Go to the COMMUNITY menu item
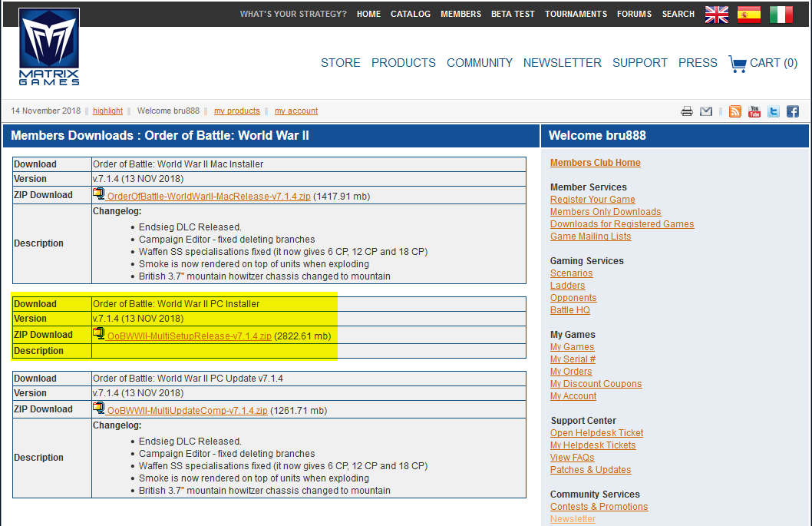The height and width of the screenshot is (526, 812). point(479,63)
